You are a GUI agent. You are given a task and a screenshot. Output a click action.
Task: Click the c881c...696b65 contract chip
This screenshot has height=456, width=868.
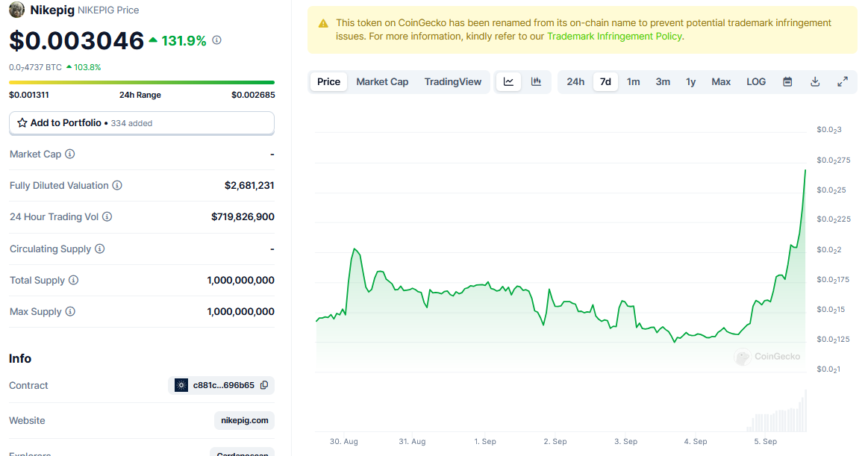222,385
